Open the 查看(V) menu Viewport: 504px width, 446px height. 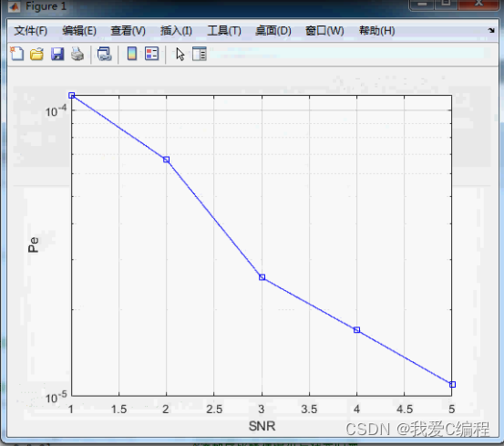[x=128, y=31]
